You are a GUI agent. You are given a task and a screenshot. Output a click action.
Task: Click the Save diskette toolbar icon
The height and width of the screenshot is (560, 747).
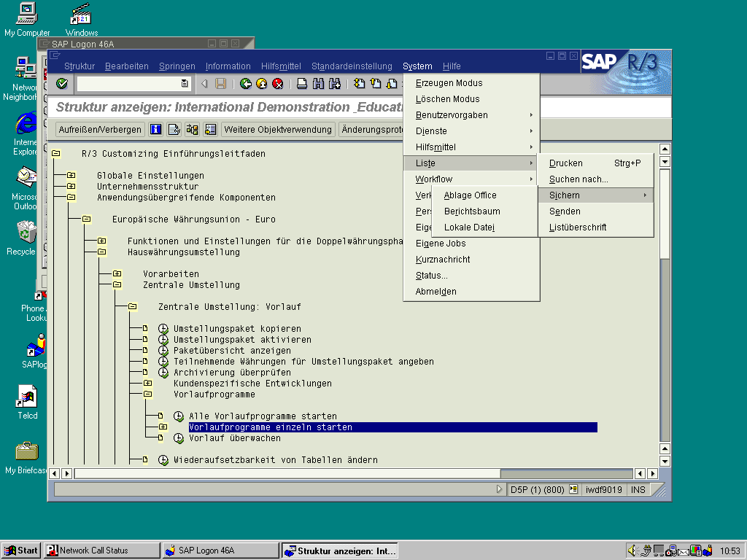click(220, 84)
